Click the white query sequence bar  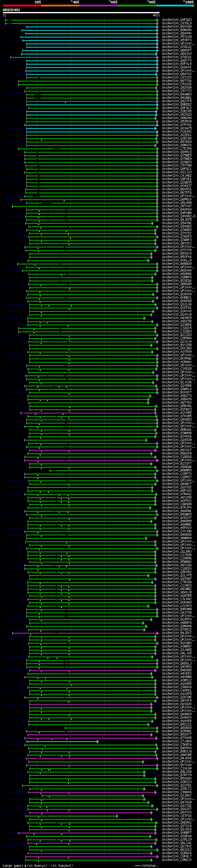point(81,13)
